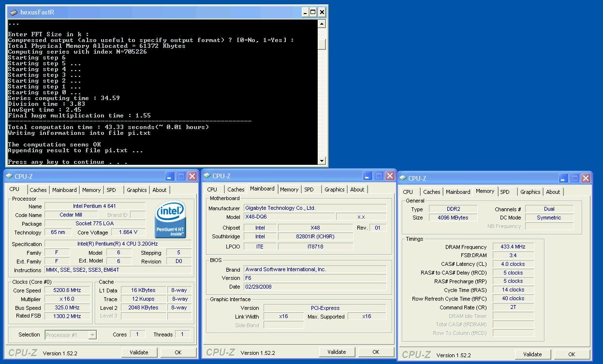Open SPD tab in the right CPU-Z window
Image resolution: width=603 pixels, height=364 pixels.
click(505, 192)
